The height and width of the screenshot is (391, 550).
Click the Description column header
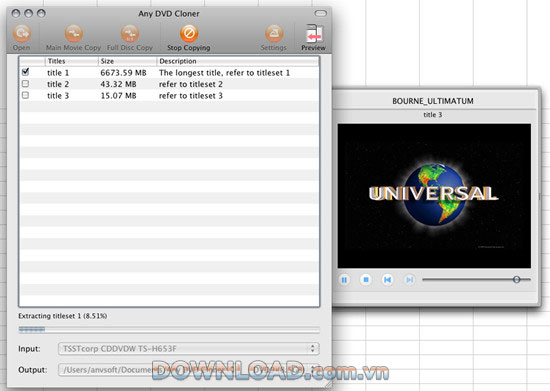click(237, 61)
